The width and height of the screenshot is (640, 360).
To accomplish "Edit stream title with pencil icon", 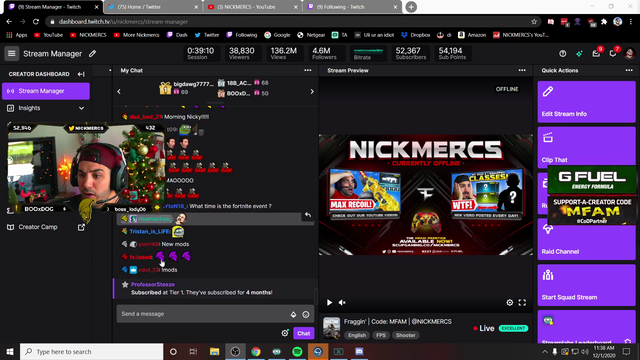I will (93, 53).
